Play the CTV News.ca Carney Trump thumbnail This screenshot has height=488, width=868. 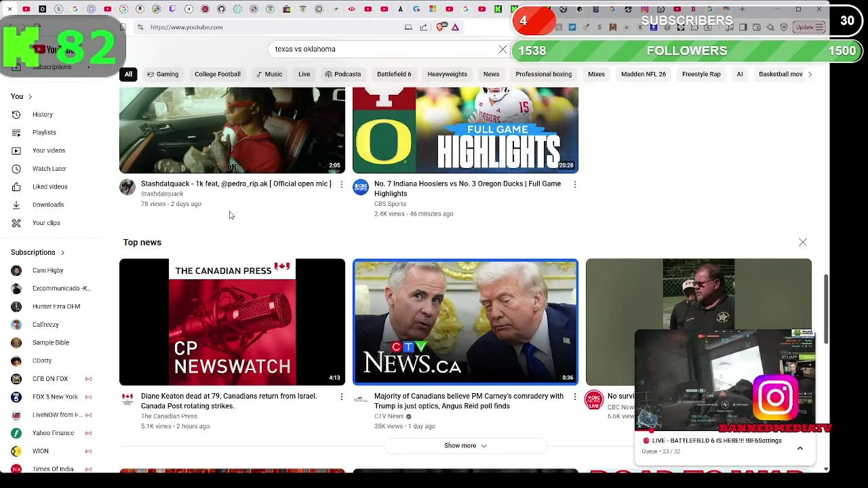click(x=465, y=322)
